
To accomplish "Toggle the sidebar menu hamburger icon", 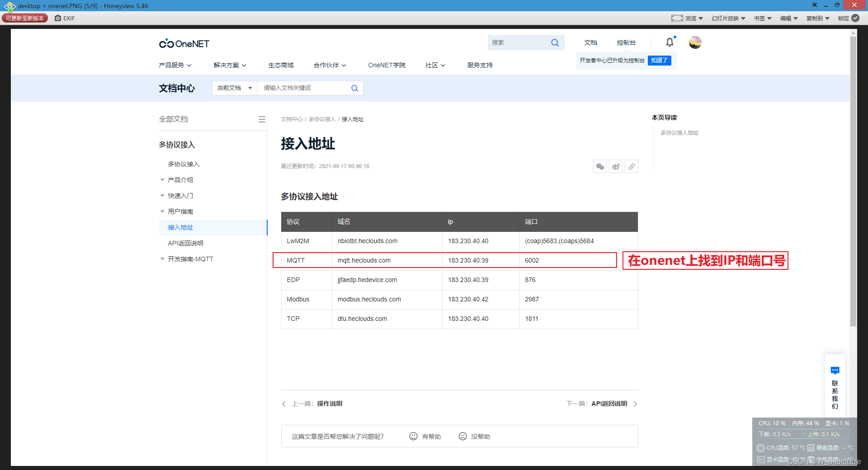I will pyautogui.click(x=262, y=119).
